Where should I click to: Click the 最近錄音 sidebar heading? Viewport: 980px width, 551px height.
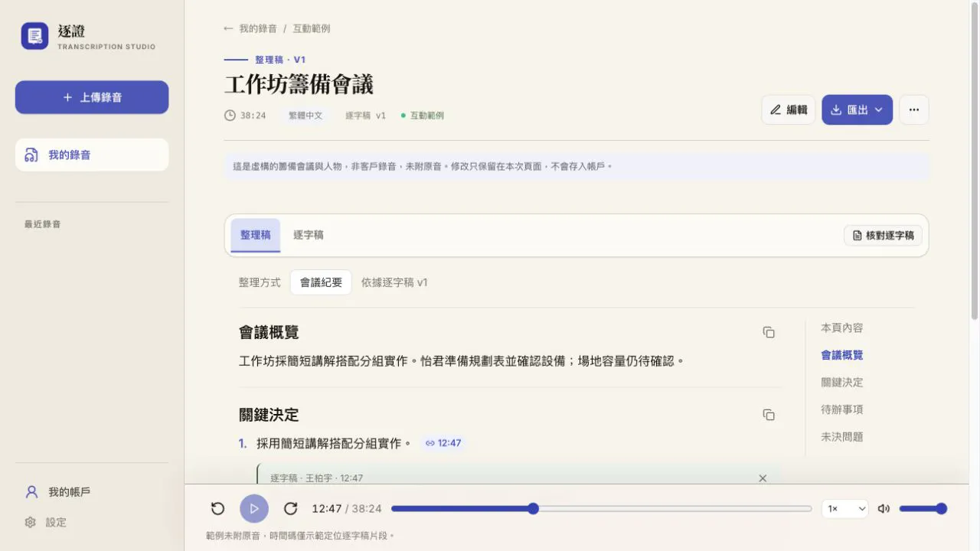(42, 224)
